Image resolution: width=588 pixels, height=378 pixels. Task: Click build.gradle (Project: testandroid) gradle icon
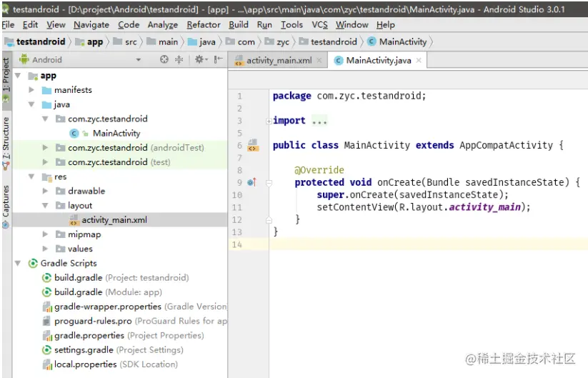click(x=46, y=278)
